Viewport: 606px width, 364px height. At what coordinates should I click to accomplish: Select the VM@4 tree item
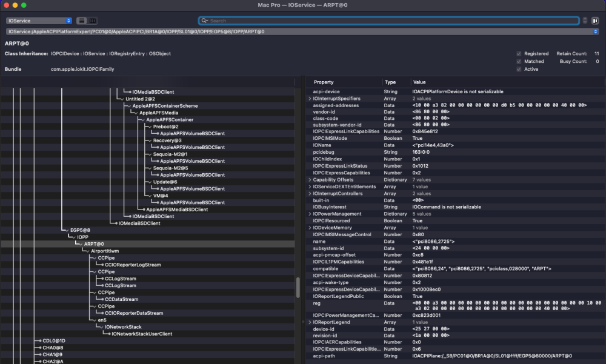pos(161,196)
